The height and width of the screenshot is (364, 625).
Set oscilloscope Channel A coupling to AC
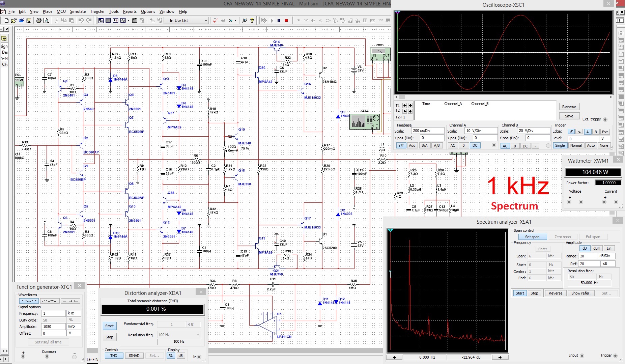point(453,145)
